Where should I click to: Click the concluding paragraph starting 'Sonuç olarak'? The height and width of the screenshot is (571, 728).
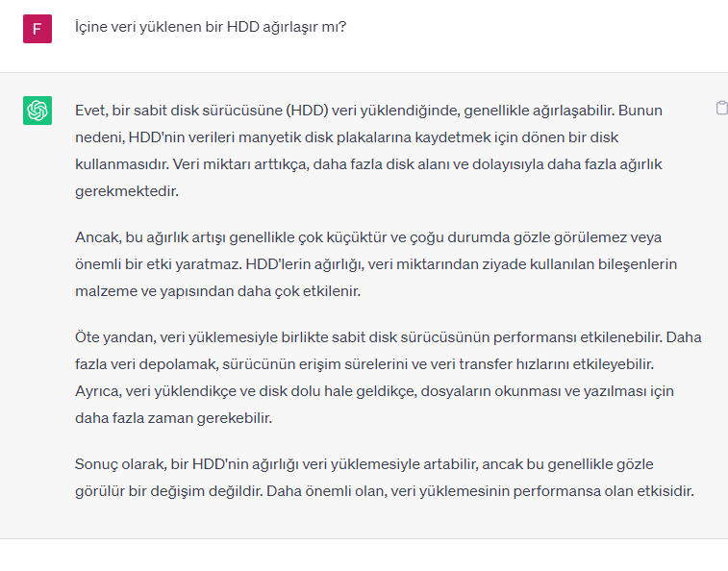[365, 478]
